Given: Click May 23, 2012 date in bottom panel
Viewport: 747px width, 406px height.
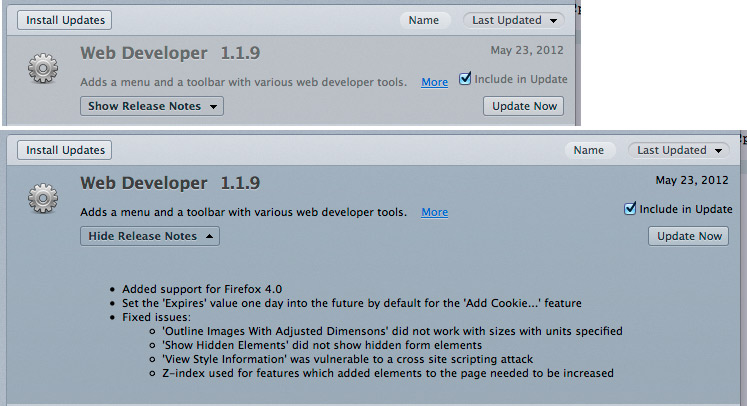Looking at the screenshot, I should point(692,180).
